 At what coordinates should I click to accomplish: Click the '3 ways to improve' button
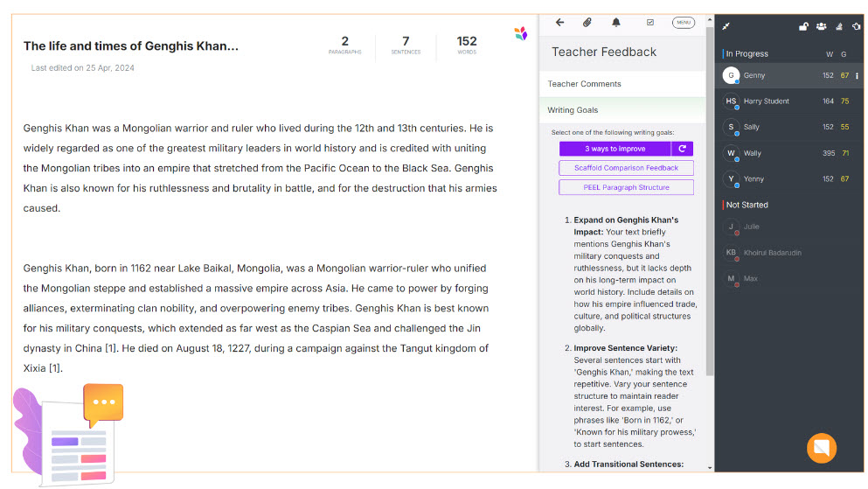point(615,149)
